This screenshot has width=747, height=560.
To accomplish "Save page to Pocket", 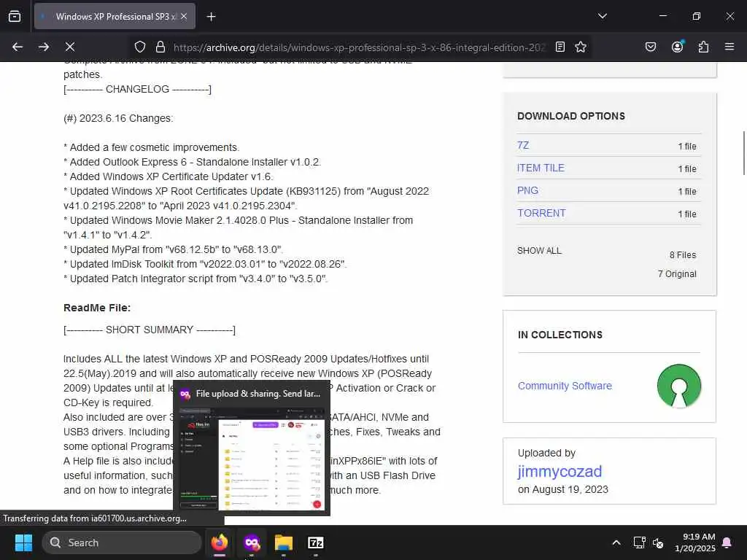I will pyautogui.click(x=651, y=47).
